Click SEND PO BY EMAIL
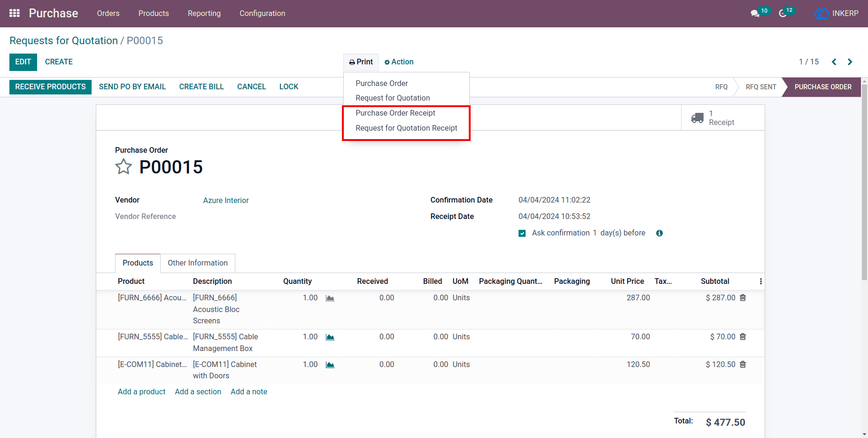The image size is (868, 438). (132, 87)
